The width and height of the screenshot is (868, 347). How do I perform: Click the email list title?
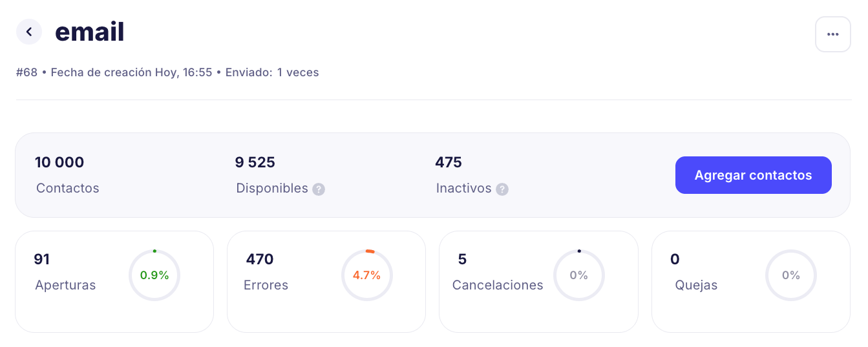coord(90,32)
